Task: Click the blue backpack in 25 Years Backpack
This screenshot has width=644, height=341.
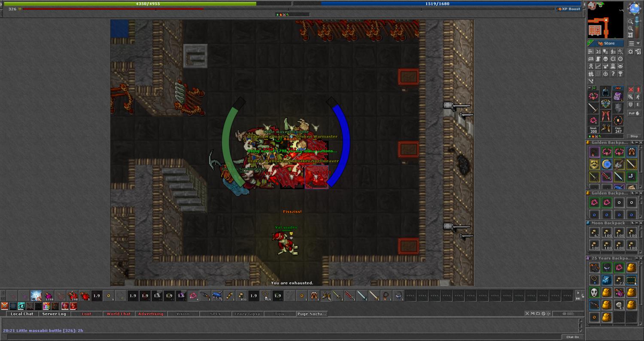Action: [x=606, y=280]
